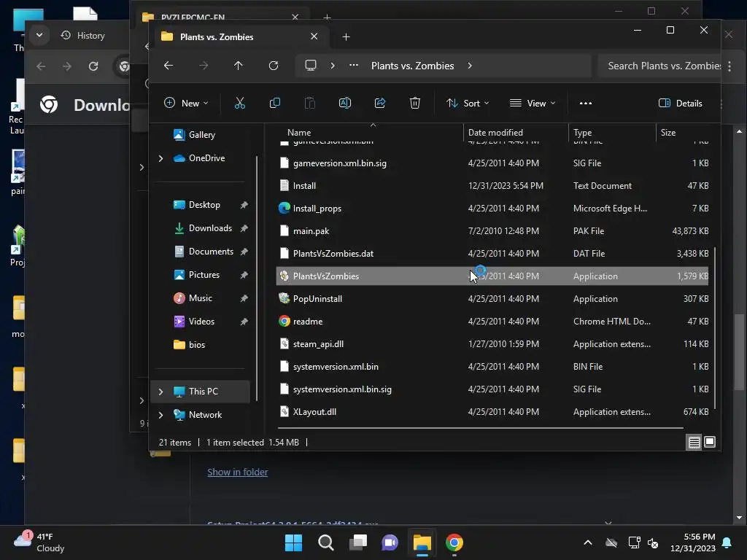
Task: Open breadcrumb ellipsis in address bar
Action: (354, 65)
